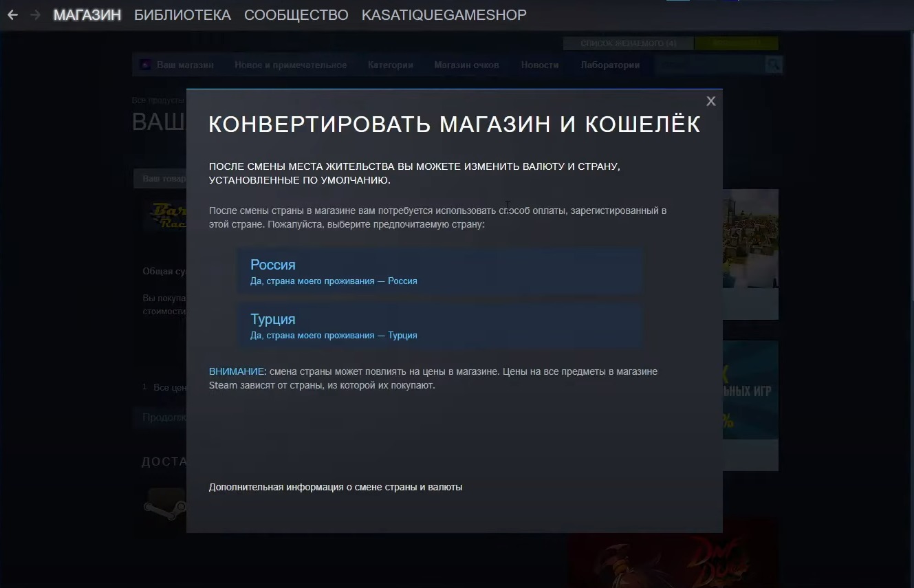This screenshot has height=588, width=914.
Task: Switch to the БИБЛИОТЕКА tab
Action: pyautogui.click(x=182, y=15)
